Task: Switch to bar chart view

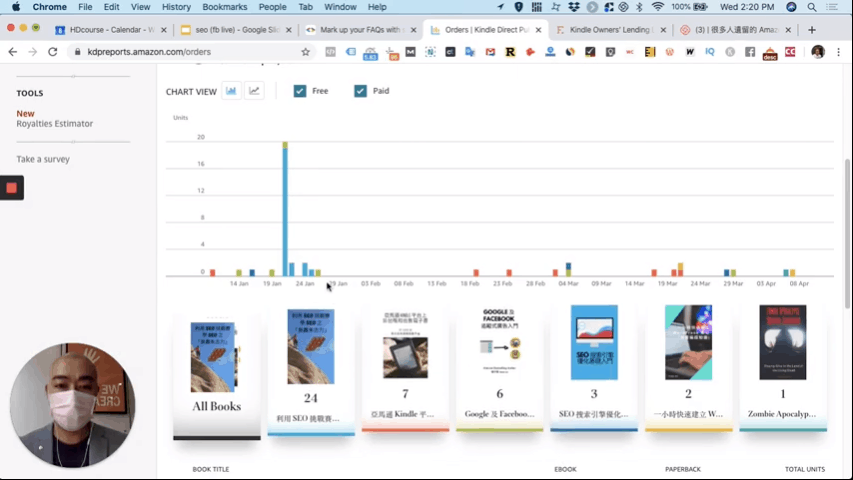Action: pos(231,91)
